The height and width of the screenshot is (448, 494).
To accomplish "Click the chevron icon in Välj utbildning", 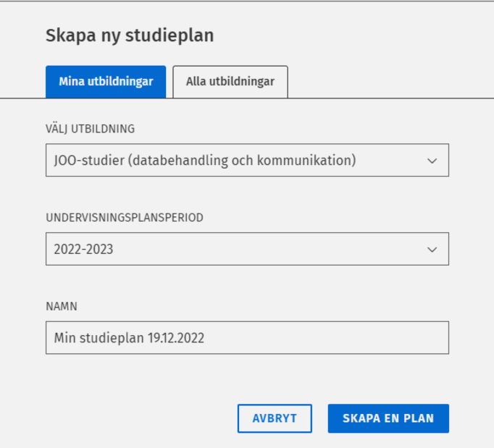I will point(432,161).
